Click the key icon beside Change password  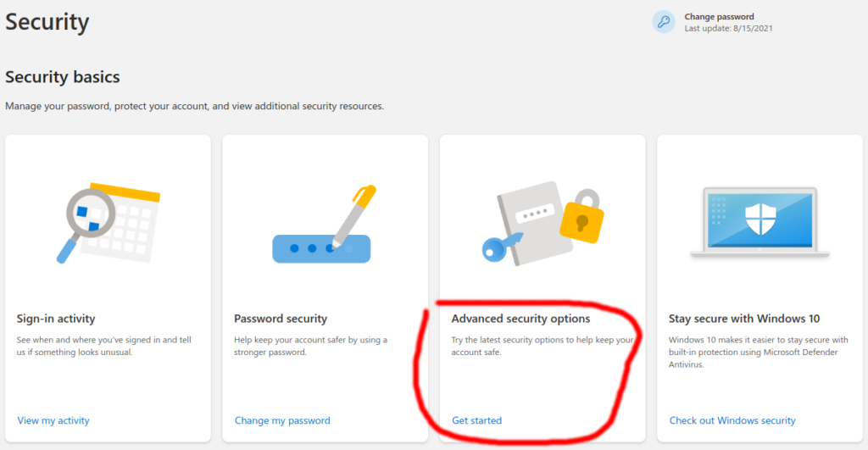[x=663, y=22]
